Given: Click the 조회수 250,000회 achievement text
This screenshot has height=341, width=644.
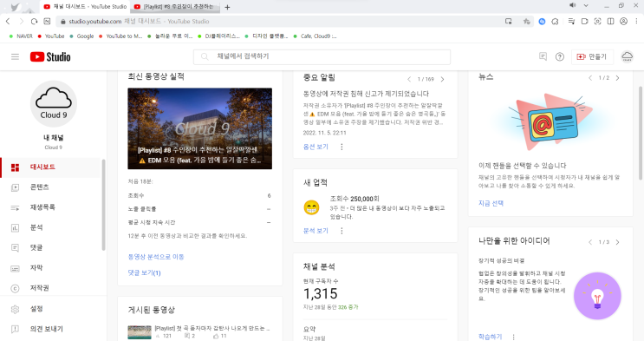Looking at the screenshot, I should point(355,199).
